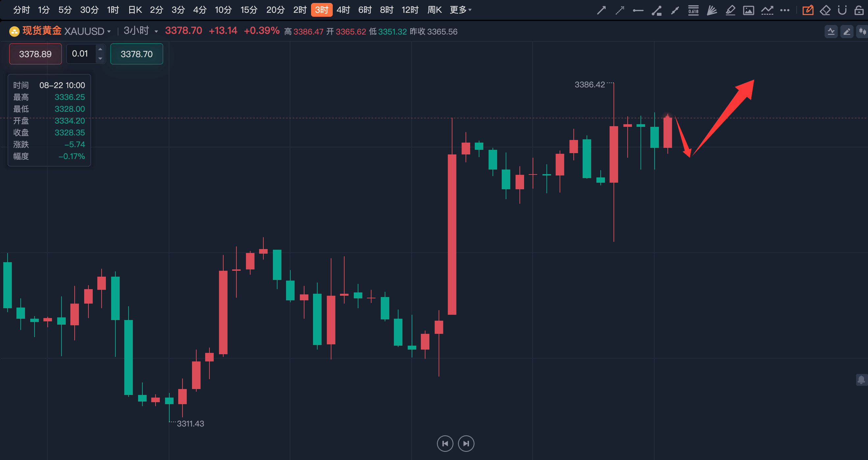Select the fan lines drawing tool
The width and height of the screenshot is (868, 460).
(x=711, y=11)
